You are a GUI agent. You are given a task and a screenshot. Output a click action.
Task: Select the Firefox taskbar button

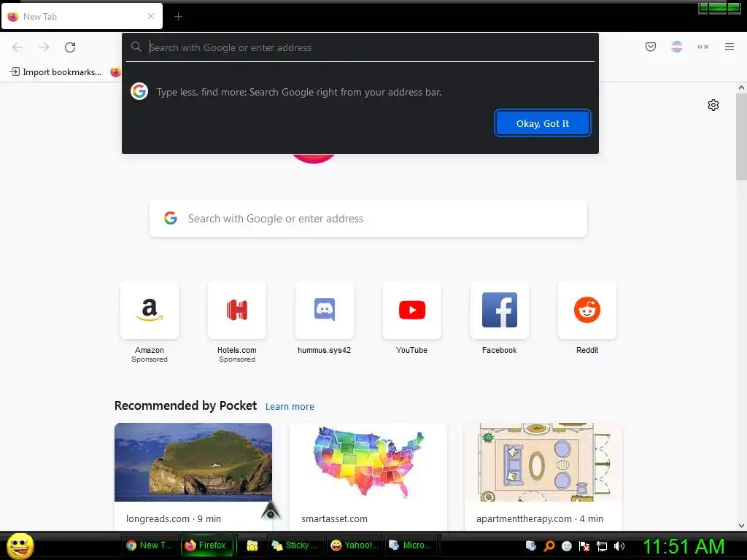(206, 545)
